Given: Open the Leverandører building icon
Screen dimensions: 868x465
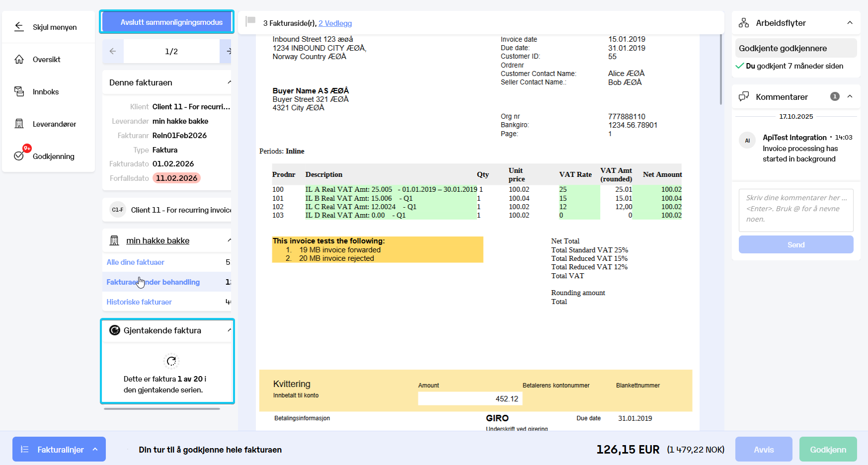Looking at the screenshot, I should pos(19,124).
